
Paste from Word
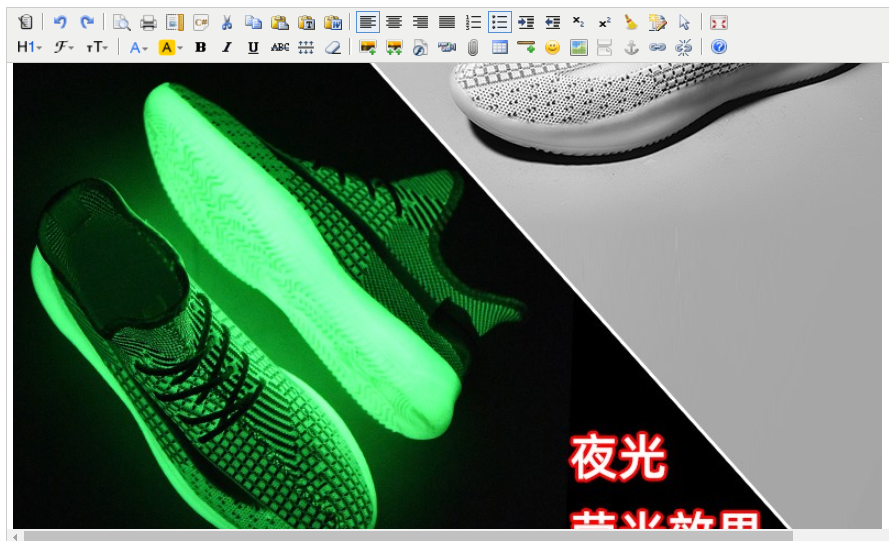(333, 22)
